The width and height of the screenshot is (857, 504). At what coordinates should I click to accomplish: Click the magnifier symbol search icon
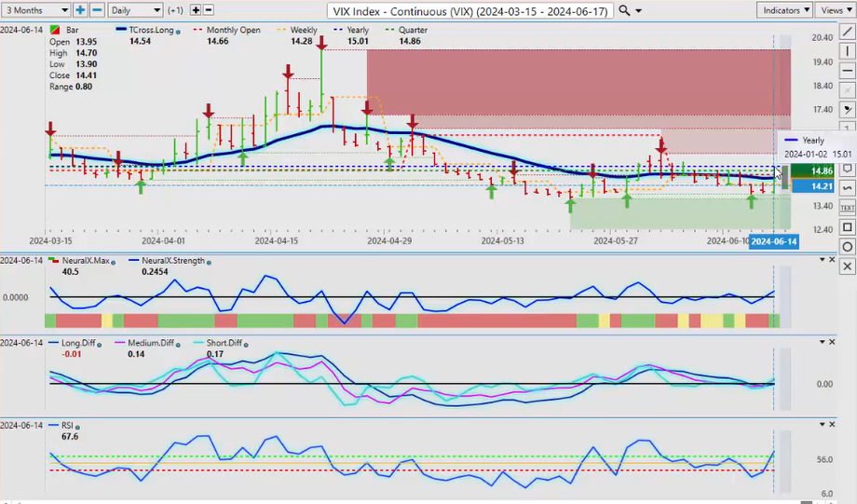[x=624, y=10]
